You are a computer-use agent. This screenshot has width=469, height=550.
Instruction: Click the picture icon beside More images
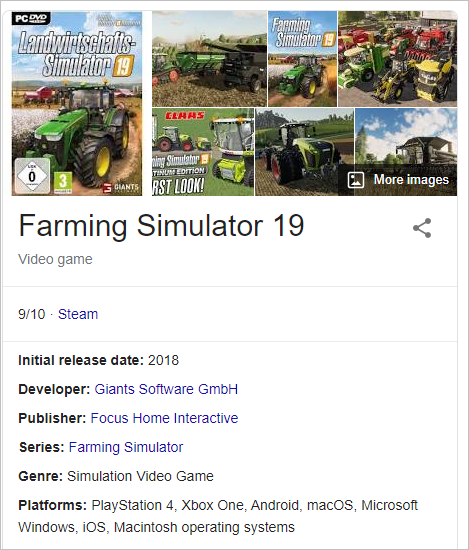[355, 180]
